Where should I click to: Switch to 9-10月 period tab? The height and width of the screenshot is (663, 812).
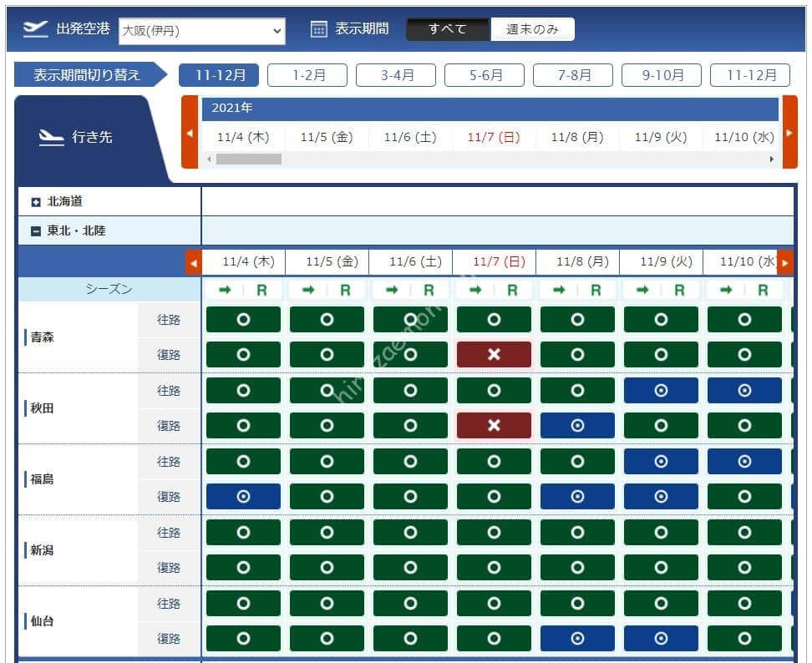(x=662, y=75)
